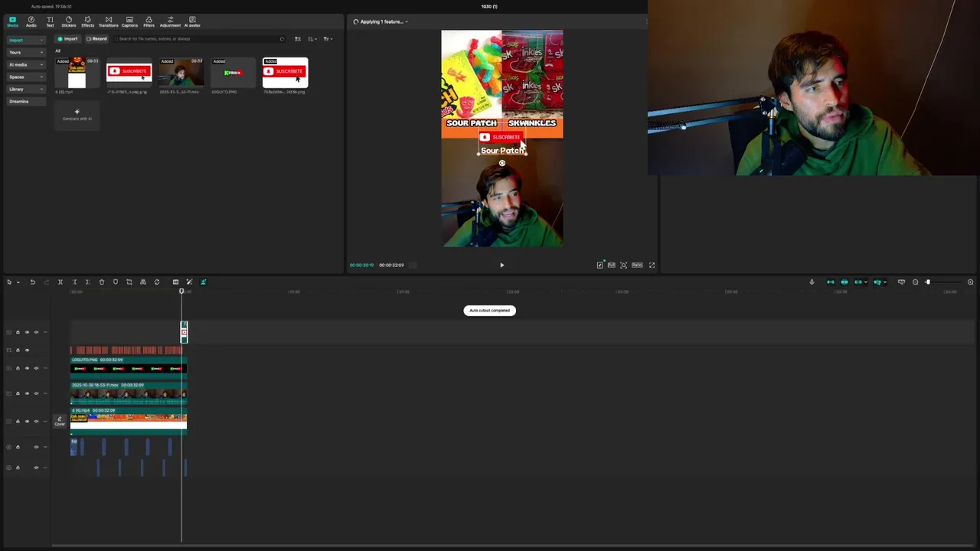Viewport: 980px width, 551px height.
Task: Toggle the first teal magnet snapping button
Action: pyautogui.click(x=831, y=282)
